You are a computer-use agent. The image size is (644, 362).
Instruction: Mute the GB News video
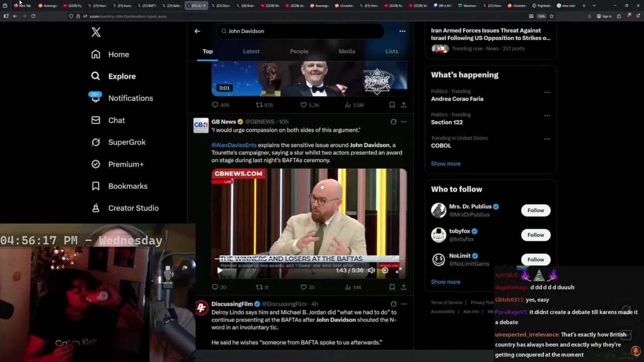371,270
